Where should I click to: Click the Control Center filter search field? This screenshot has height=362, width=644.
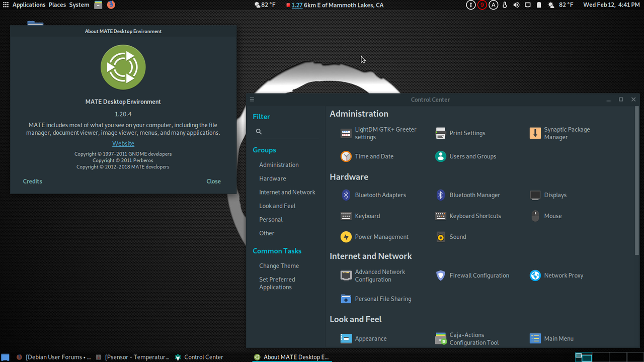286,132
